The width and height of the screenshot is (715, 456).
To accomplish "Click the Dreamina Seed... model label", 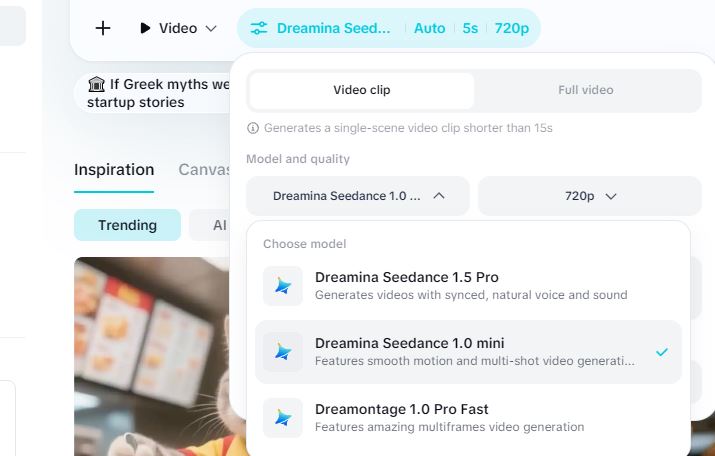I will [x=333, y=28].
